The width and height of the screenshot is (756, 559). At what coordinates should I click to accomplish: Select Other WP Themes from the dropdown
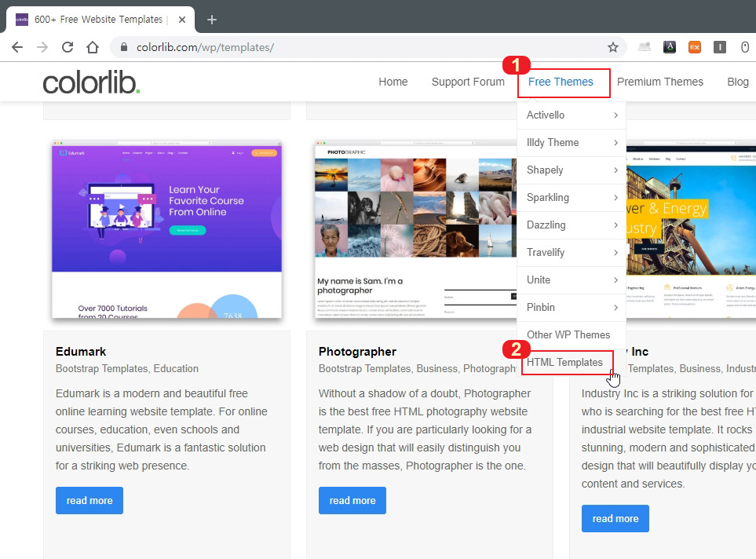point(568,334)
